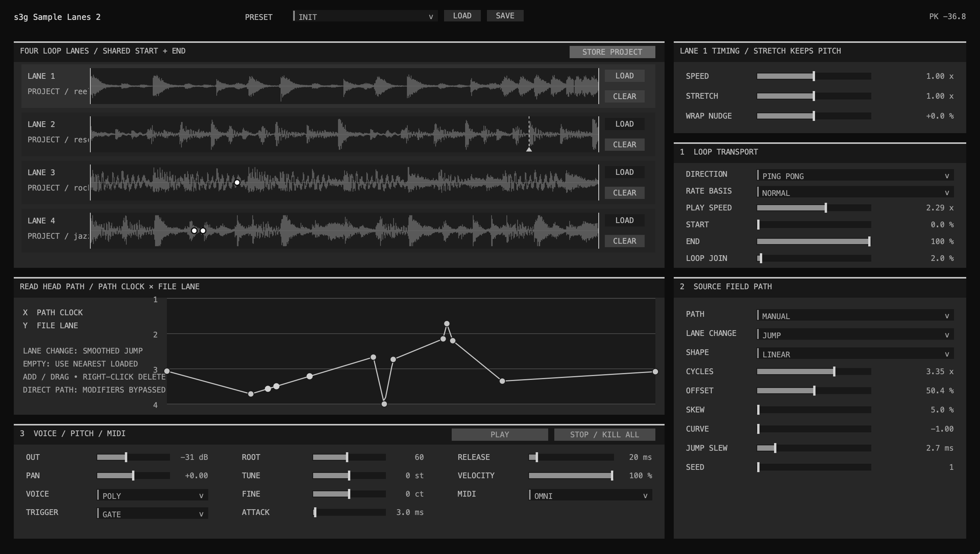Viewport: 980px width, 554px height.
Task: Clear the Lane 4 sample
Action: pyautogui.click(x=624, y=241)
